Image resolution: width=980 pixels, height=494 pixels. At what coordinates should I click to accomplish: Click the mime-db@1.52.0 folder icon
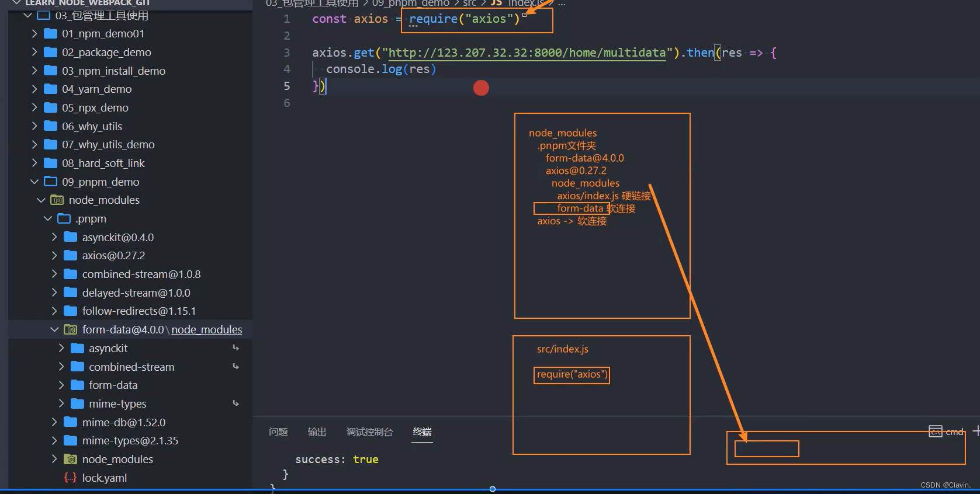[x=71, y=422]
